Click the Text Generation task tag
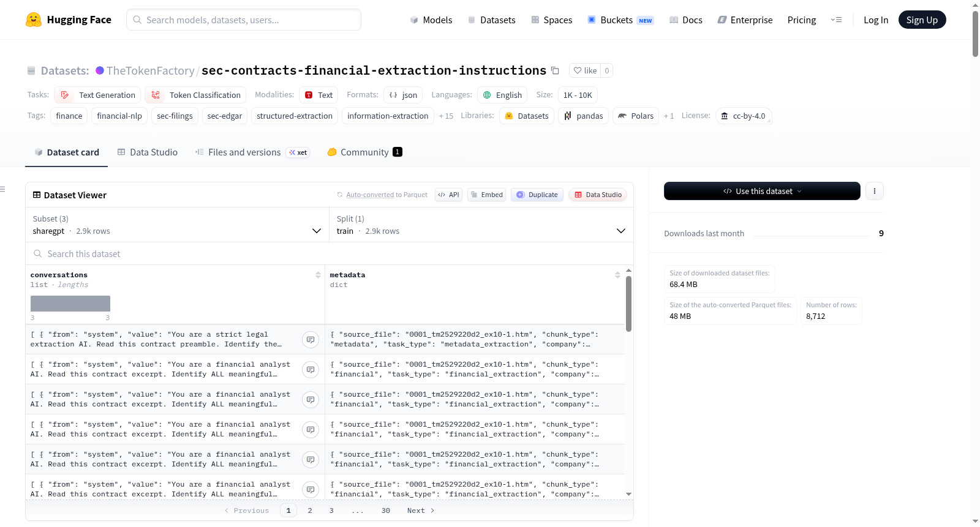 click(x=97, y=95)
